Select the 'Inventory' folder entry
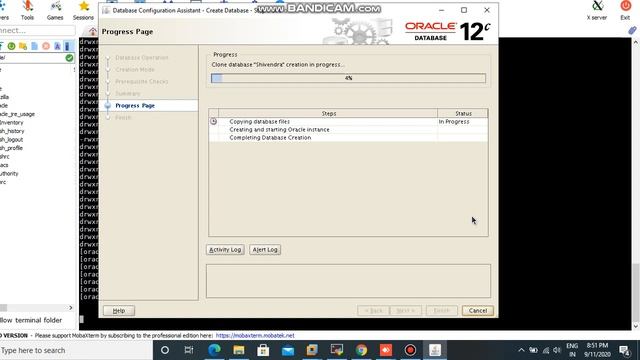The height and width of the screenshot is (360, 640). (12, 122)
